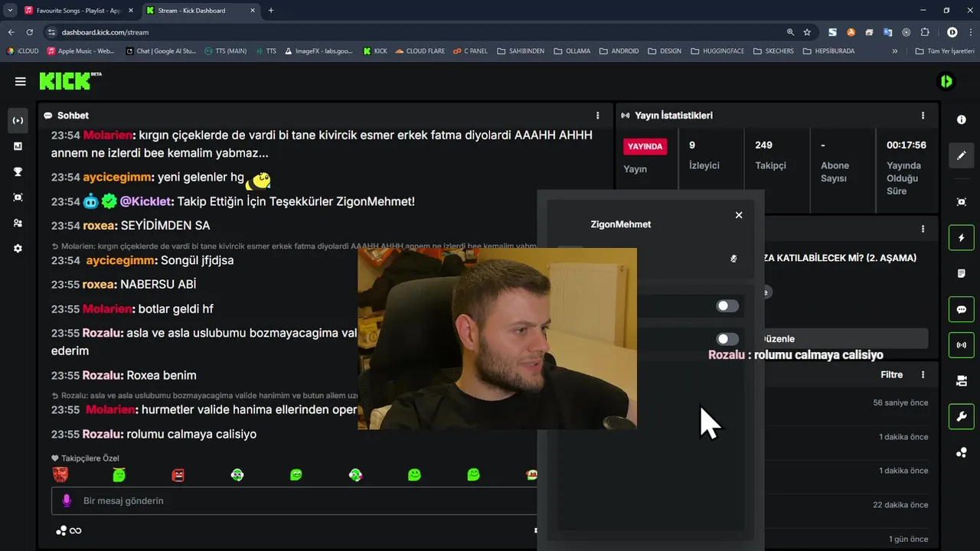Open the Chrome extensions puzzle icon
The image size is (980, 551).
(925, 32)
